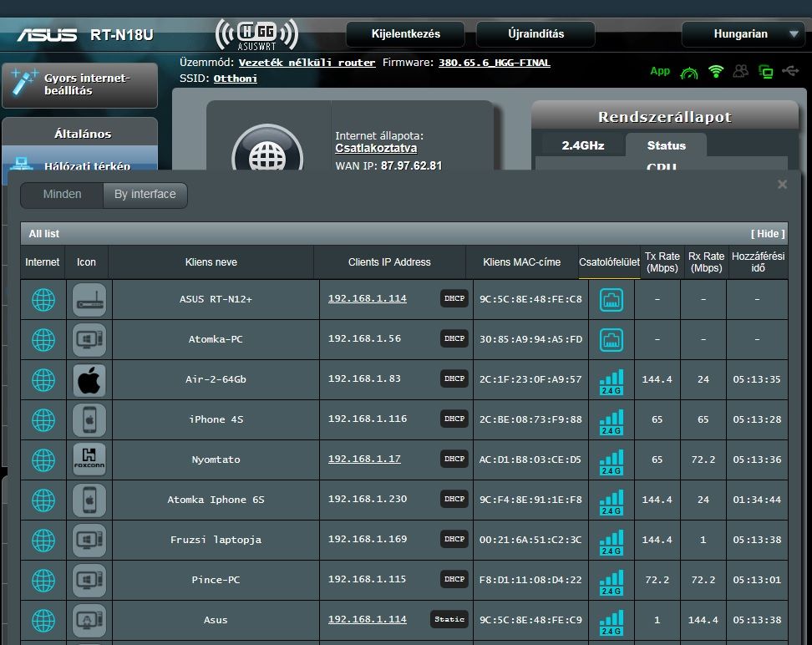This screenshot has height=645, width=812.
Task: Click the computer icon for Pince-PC
Action: click(89, 580)
